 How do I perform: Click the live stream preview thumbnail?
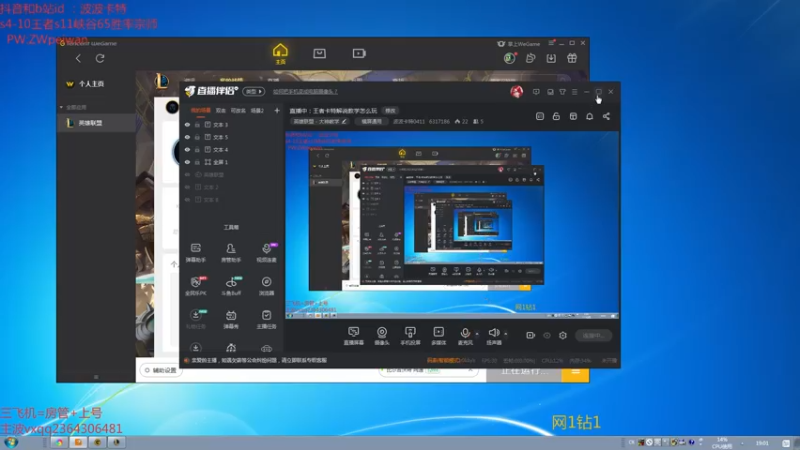tap(452, 225)
